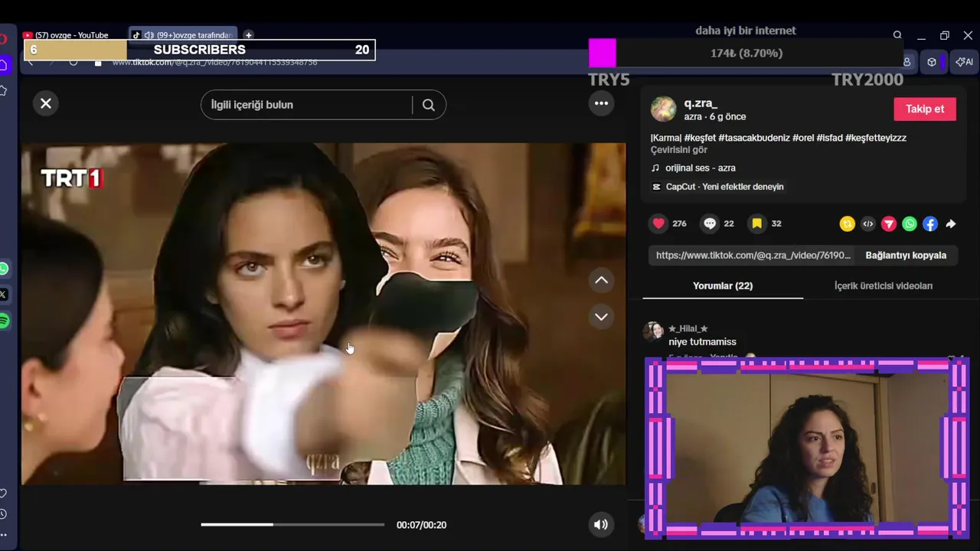Switch to İçerik üreticisi videoları tab
The width and height of the screenshot is (980, 551).
click(x=884, y=285)
